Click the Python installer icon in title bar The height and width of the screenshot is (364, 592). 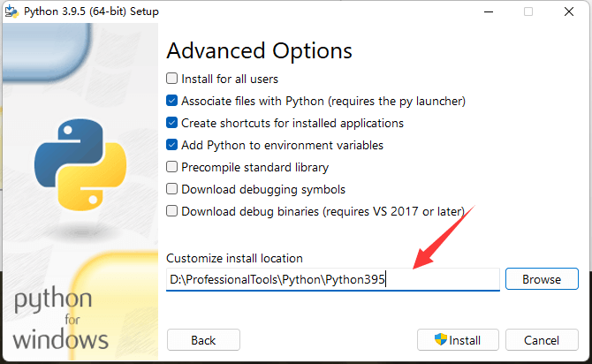point(11,11)
